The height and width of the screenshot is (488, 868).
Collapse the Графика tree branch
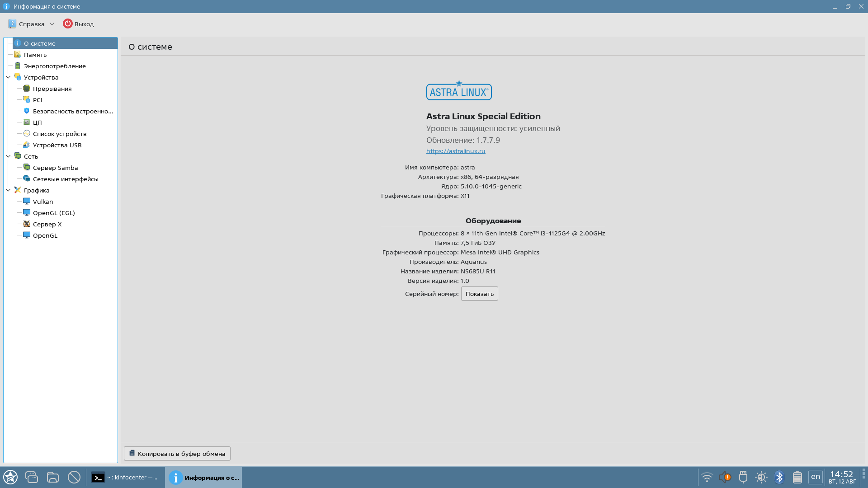[x=8, y=190]
